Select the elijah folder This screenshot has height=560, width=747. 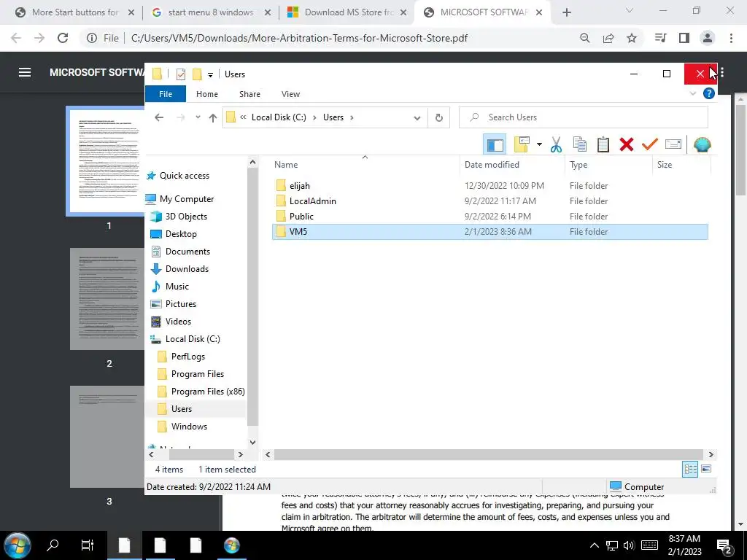click(300, 186)
